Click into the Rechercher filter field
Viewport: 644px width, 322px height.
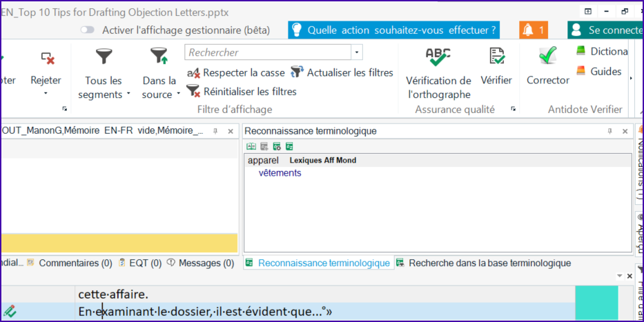tap(268, 52)
